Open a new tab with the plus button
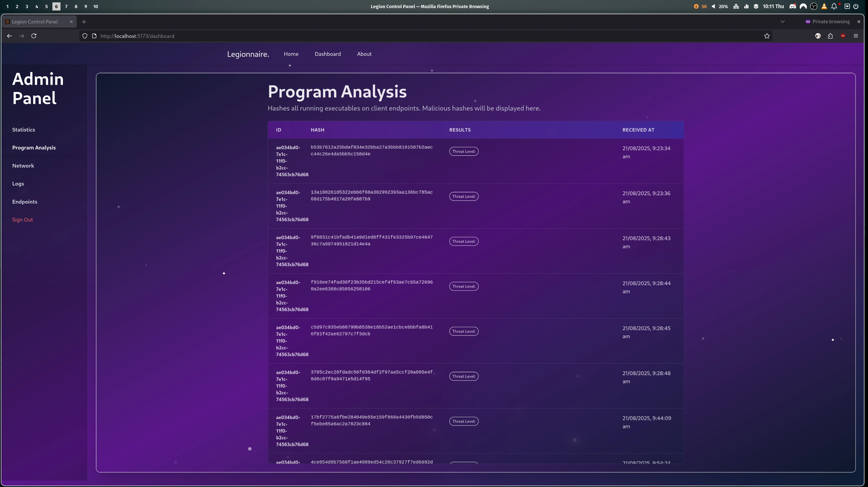Viewport: 868px width, 487px height. [84, 22]
